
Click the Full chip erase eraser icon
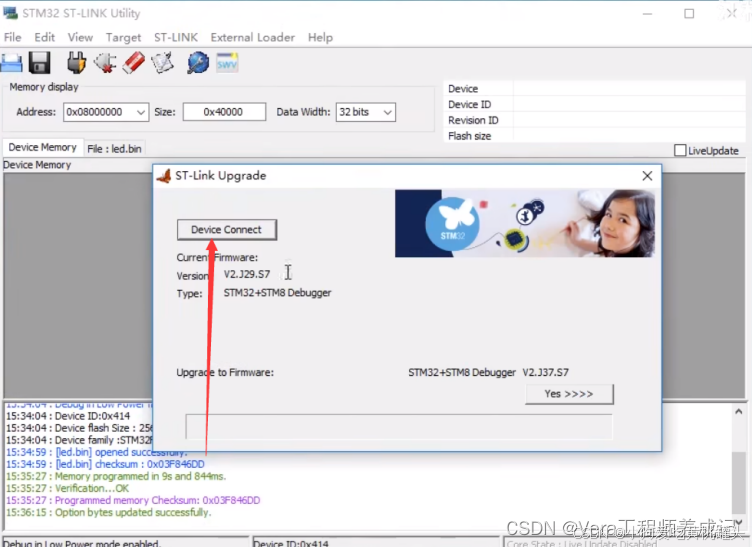(134, 63)
